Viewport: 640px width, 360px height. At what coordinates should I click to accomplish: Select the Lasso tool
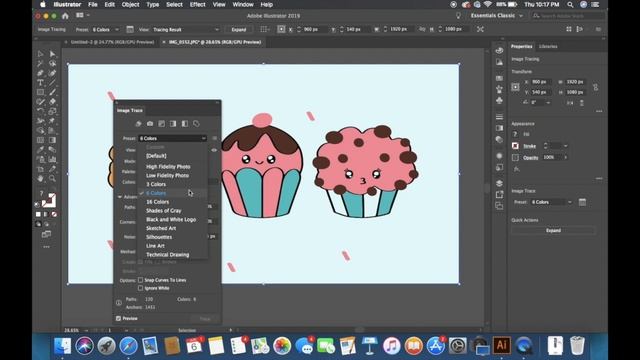pos(52,64)
